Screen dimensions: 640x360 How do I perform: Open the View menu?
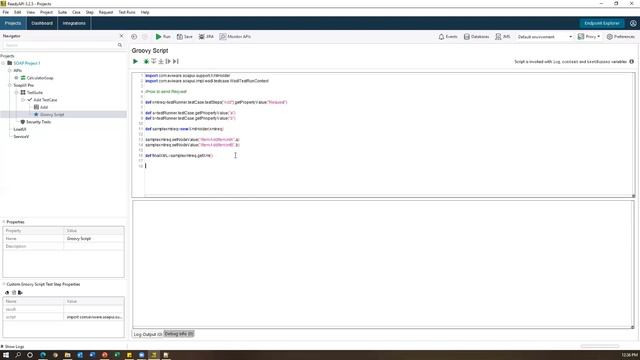31,12
